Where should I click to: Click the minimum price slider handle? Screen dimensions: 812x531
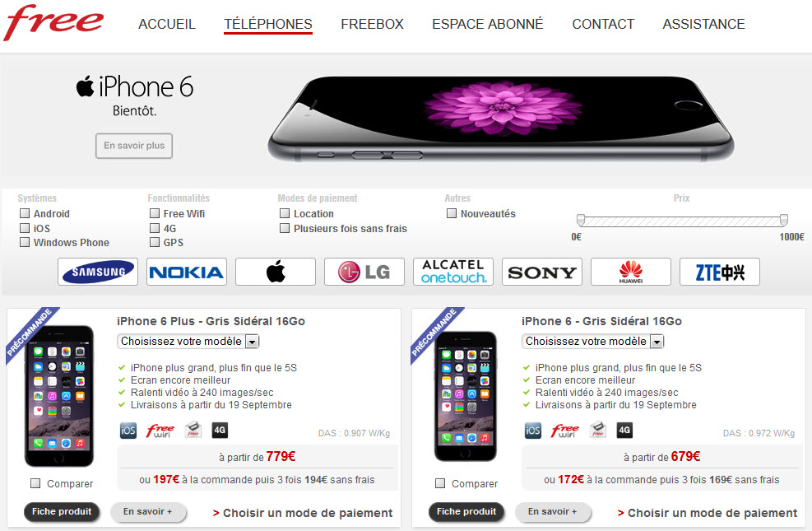[581, 220]
